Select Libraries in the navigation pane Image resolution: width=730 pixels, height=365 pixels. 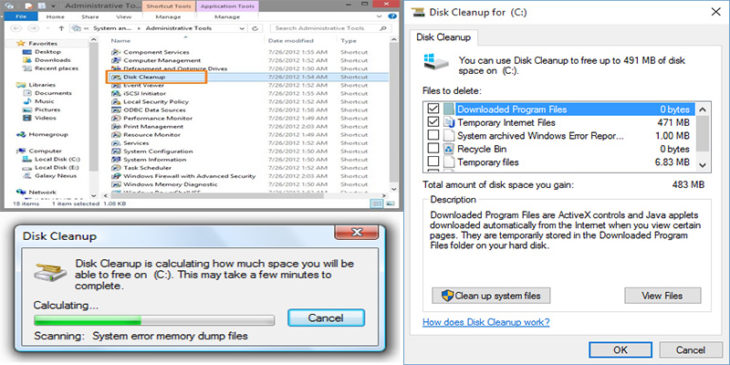pyautogui.click(x=42, y=85)
